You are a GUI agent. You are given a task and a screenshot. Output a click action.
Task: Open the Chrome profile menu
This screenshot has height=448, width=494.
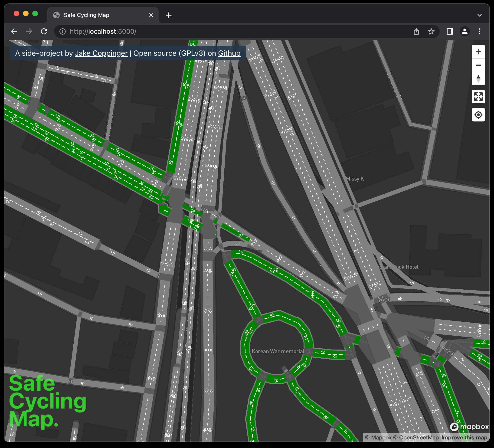coord(464,31)
